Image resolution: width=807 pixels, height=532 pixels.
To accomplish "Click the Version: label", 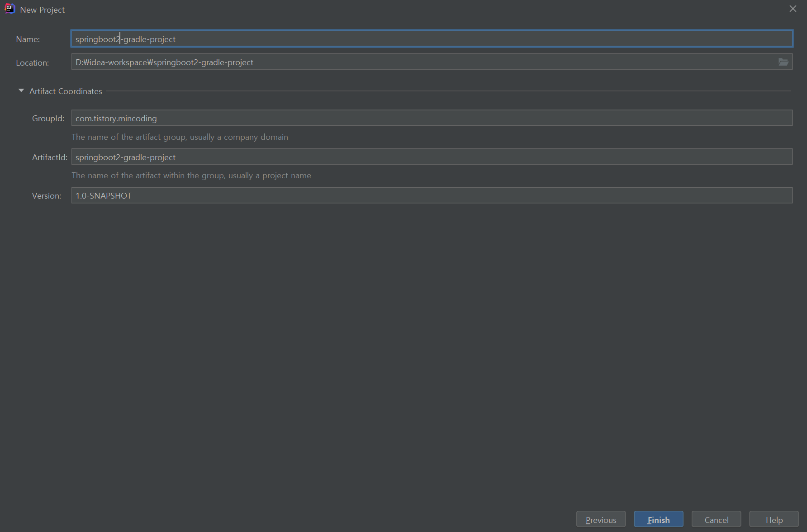I will tap(47, 196).
